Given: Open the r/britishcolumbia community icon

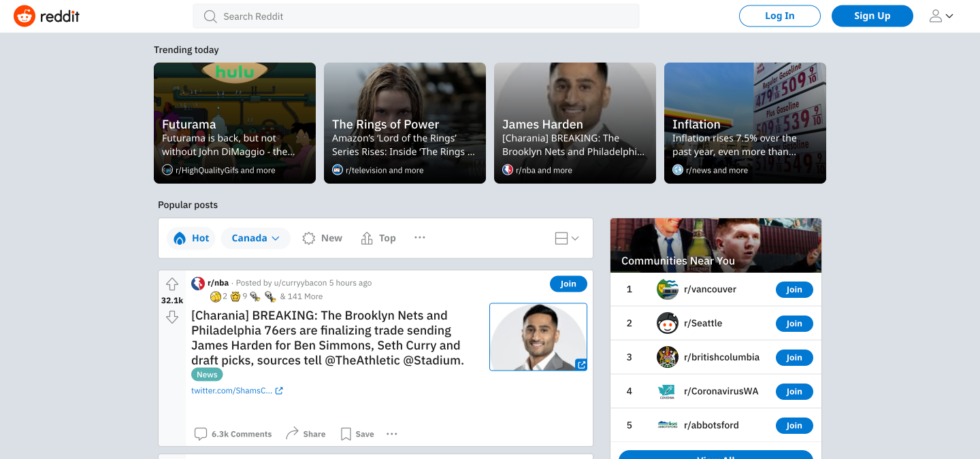Looking at the screenshot, I should pos(668,357).
